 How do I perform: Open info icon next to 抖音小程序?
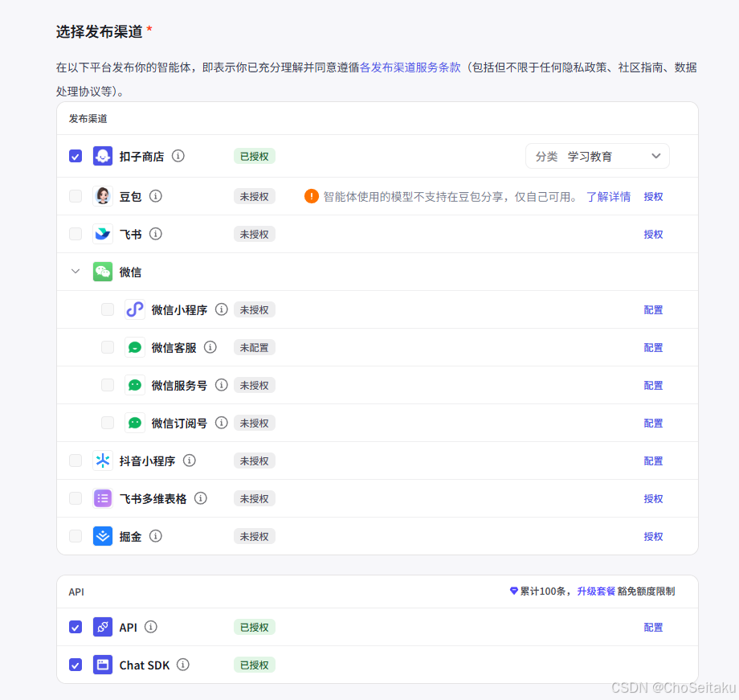click(190, 461)
